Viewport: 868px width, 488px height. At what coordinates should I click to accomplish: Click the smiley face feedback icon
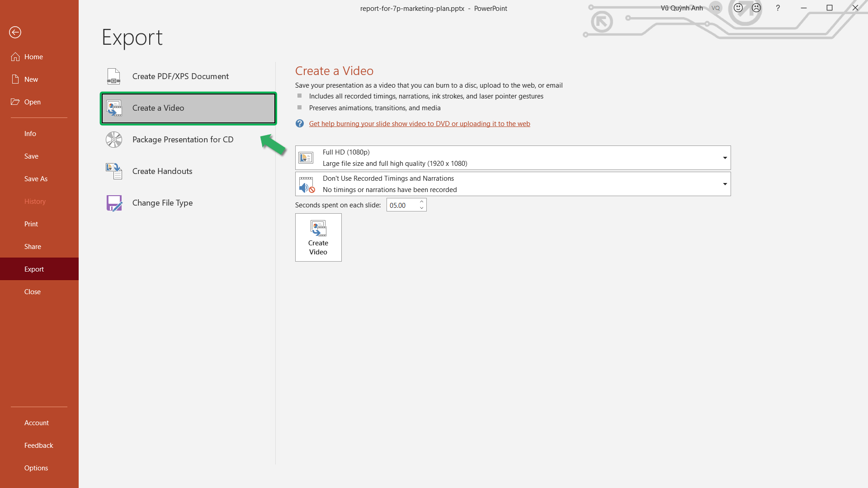(x=738, y=8)
